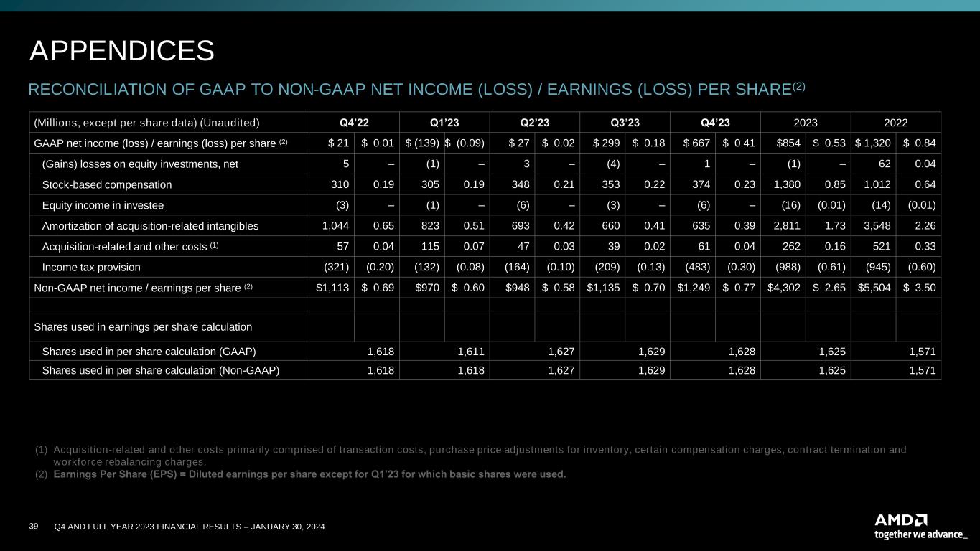
Task: Select the Income tax provision row label
Action: pyautogui.click(x=91, y=267)
